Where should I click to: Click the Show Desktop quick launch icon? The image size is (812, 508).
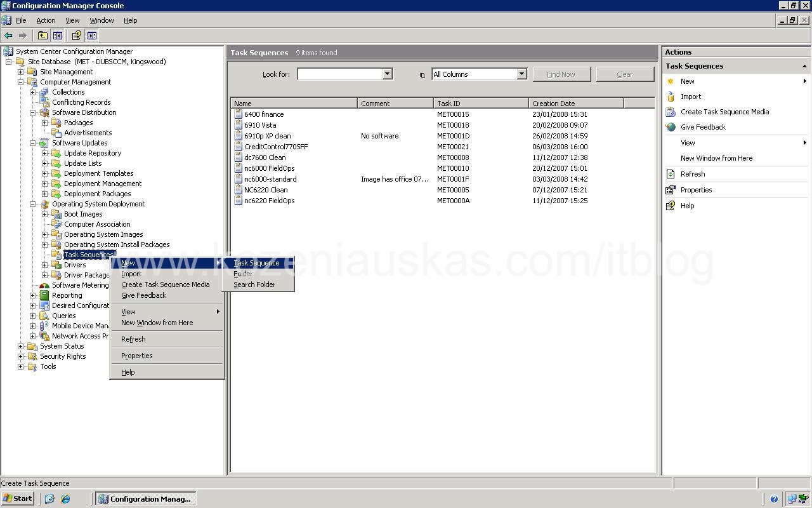pos(49,499)
